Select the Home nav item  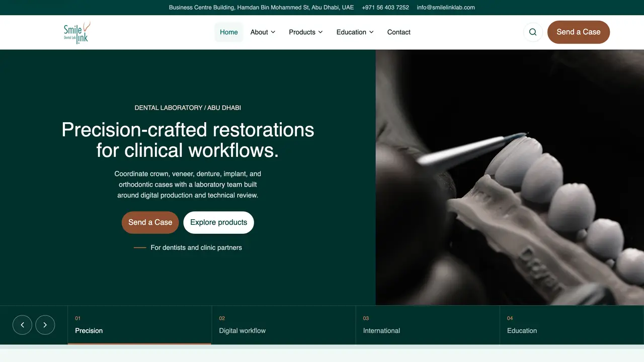[x=229, y=32]
